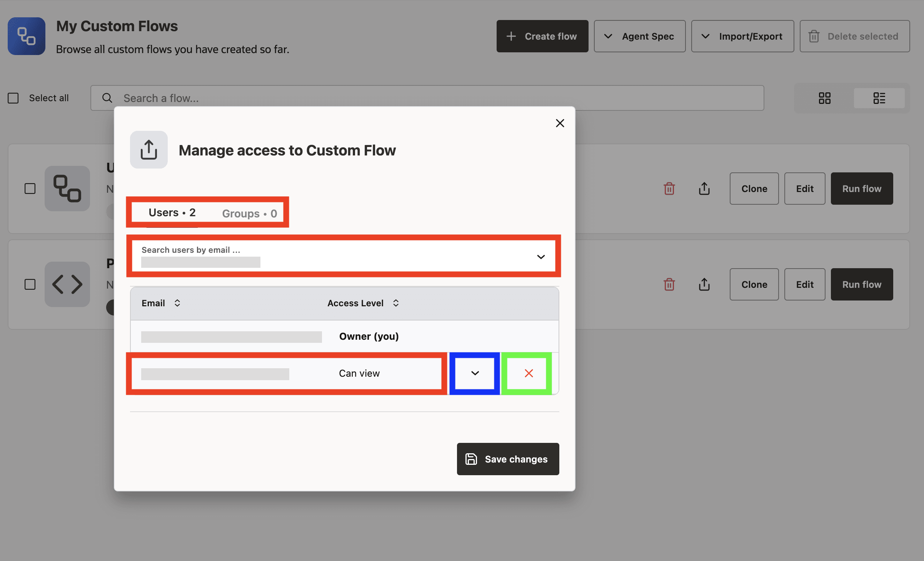Check the first flow's checkbox
This screenshot has width=924, height=561.
[x=30, y=189]
